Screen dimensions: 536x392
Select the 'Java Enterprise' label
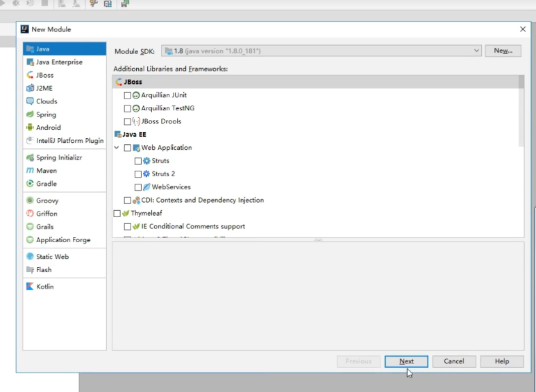(59, 62)
